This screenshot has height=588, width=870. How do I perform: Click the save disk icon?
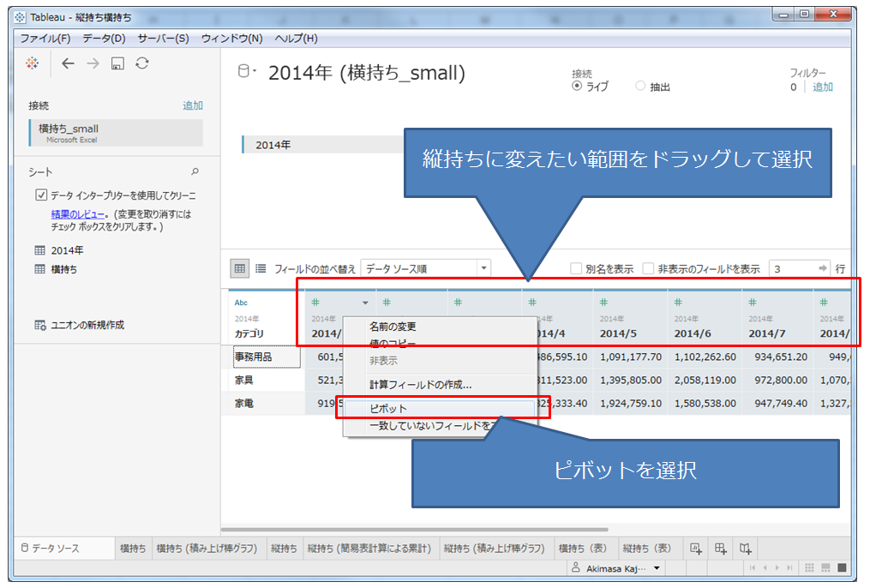click(x=118, y=63)
